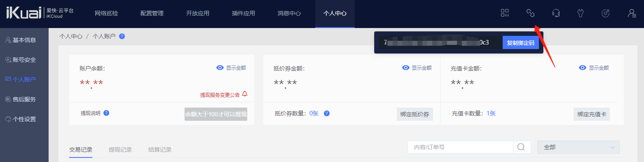Viewport: 644px width, 162px height.
Task: Show the 抵价券金额 amount
Action: [417, 68]
